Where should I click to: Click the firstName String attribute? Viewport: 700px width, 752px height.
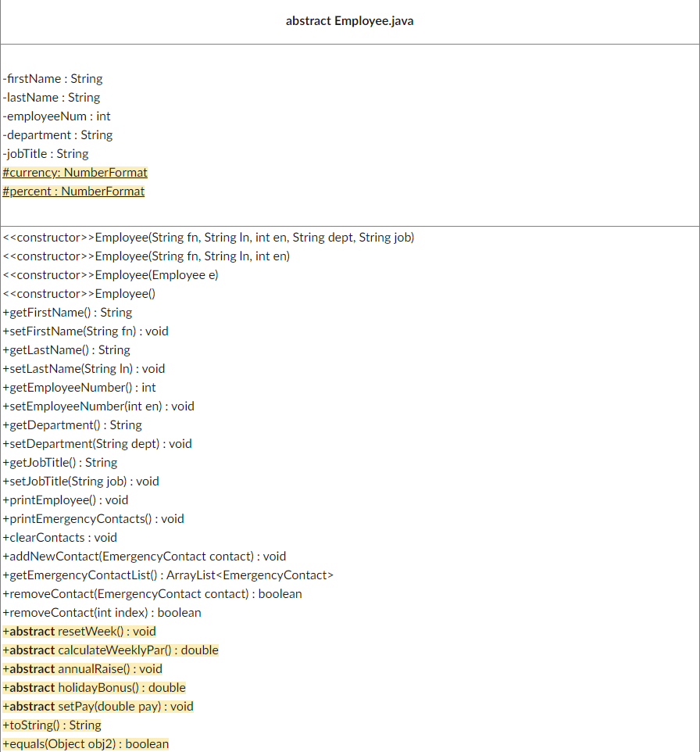[x=52, y=78]
